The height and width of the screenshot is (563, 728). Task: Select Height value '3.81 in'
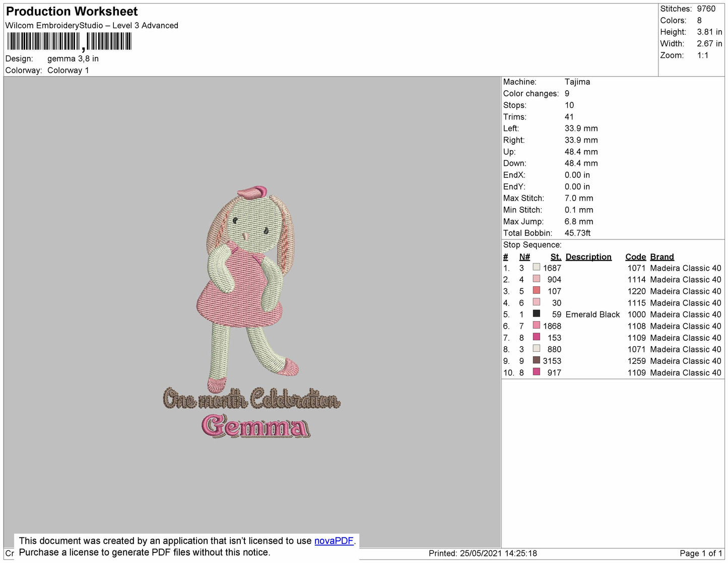pyautogui.click(x=709, y=32)
